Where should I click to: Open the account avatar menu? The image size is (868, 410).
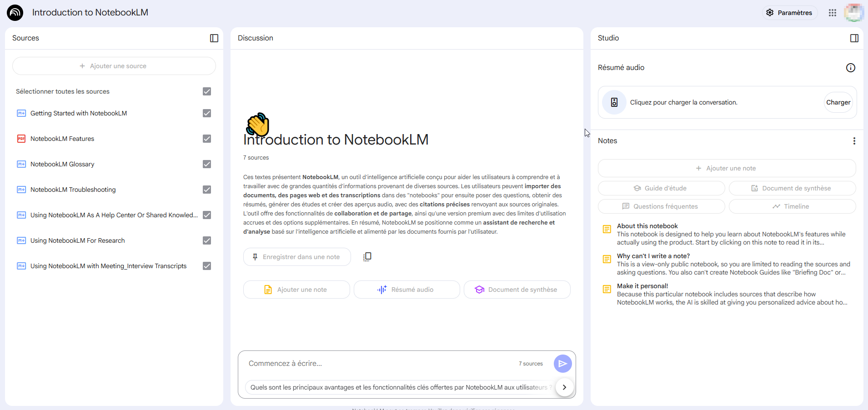coord(853,13)
